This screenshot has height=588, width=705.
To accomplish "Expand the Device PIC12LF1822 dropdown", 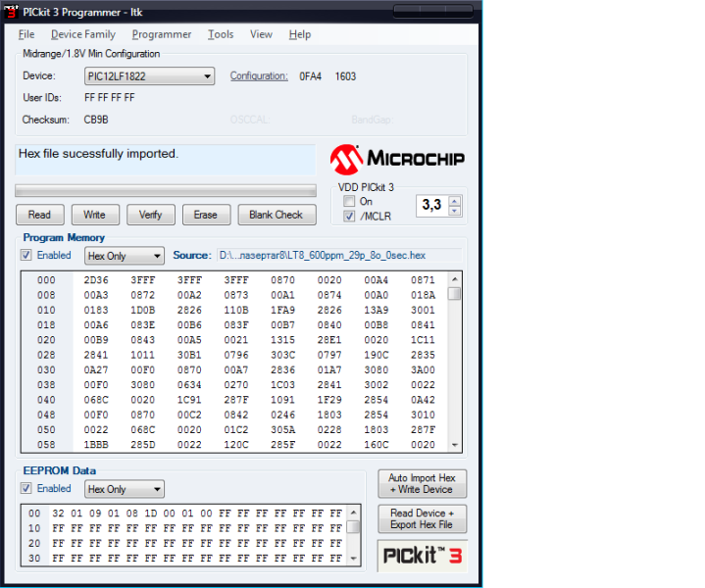I will [149, 76].
